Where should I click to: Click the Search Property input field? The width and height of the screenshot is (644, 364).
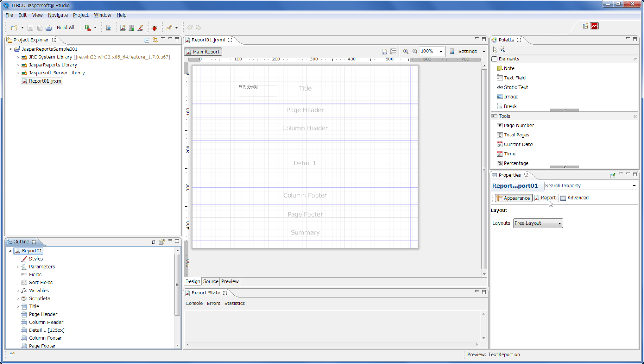[588, 186]
